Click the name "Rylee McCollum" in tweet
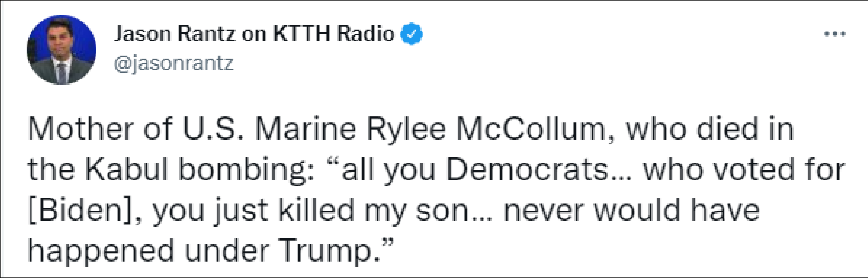Image resolution: width=868 pixels, height=278 pixels. 486,129
